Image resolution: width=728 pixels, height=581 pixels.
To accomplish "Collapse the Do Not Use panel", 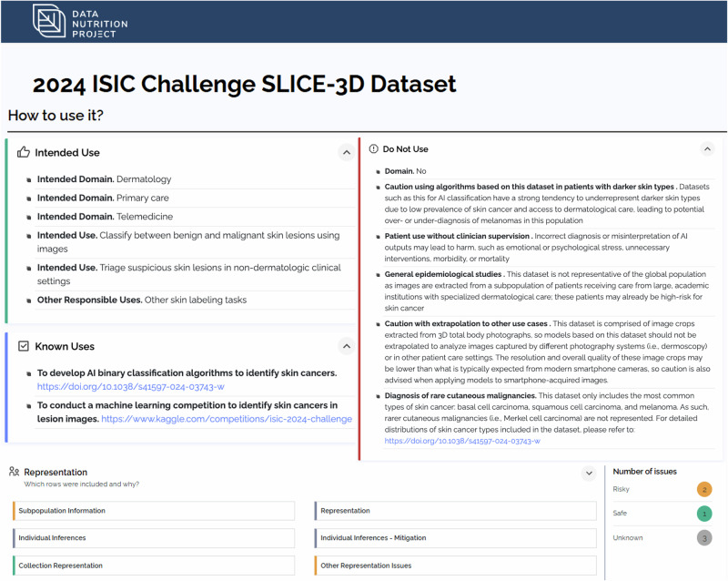I will click(707, 148).
